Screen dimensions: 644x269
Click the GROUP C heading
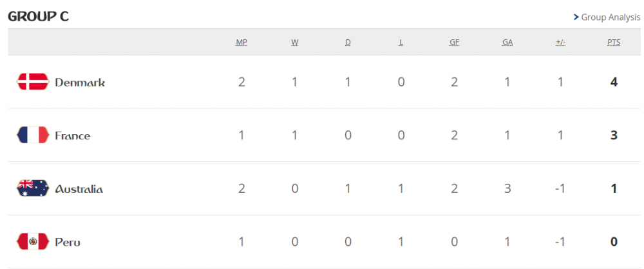click(x=38, y=17)
